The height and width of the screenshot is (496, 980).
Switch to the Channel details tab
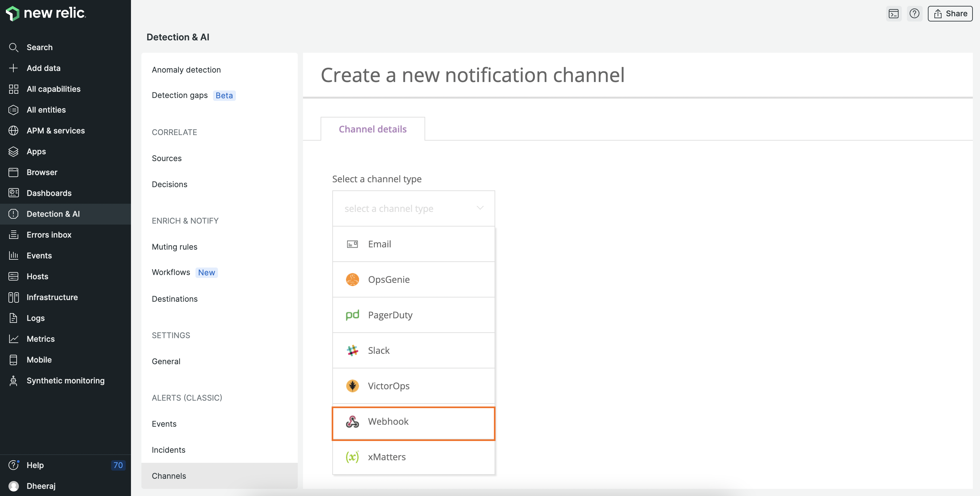(372, 129)
